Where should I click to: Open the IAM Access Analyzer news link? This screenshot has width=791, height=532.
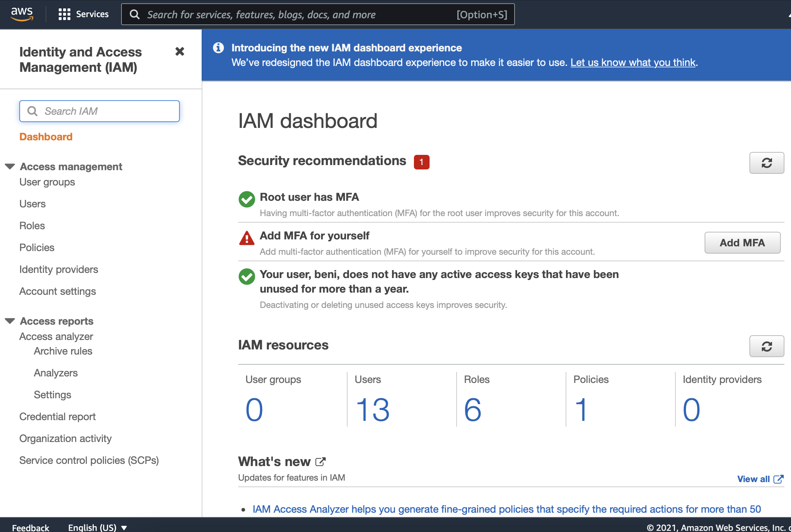[507, 509]
